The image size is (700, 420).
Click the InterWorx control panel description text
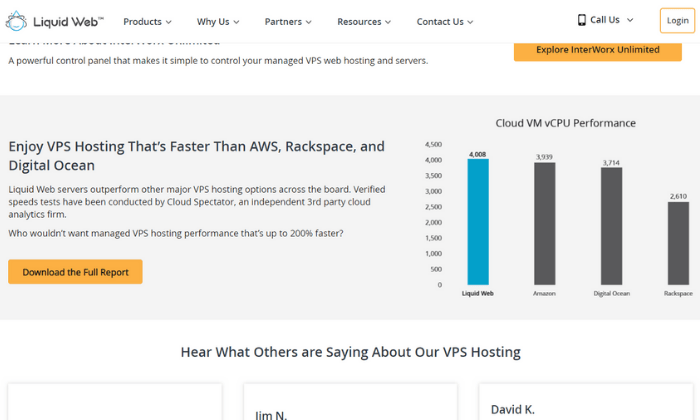(x=218, y=61)
